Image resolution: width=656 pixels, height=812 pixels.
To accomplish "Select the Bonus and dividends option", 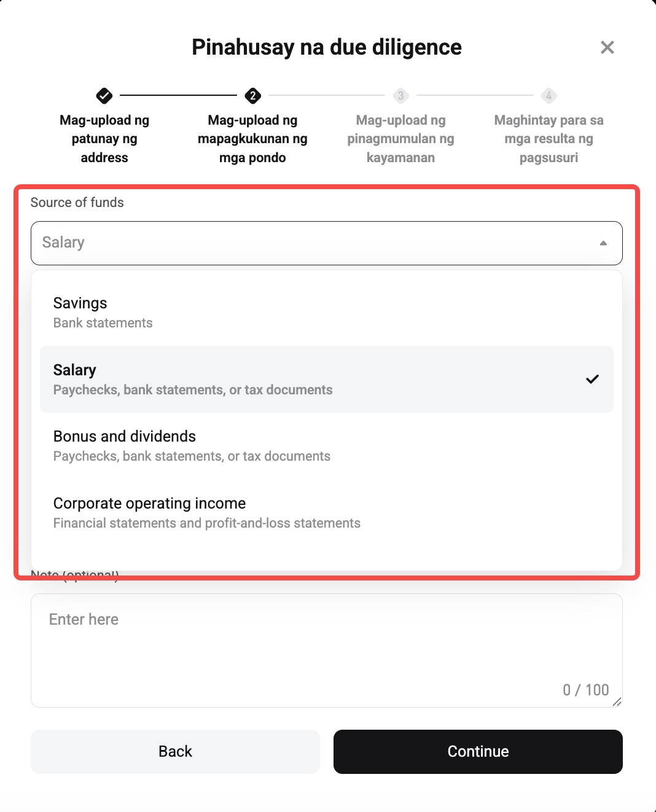I will pos(326,445).
